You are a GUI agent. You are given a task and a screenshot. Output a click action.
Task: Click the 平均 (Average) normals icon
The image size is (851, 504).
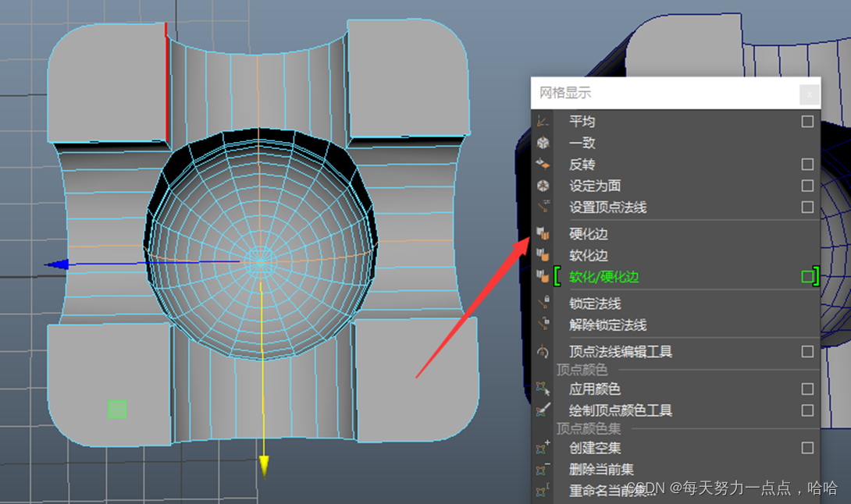543,122
